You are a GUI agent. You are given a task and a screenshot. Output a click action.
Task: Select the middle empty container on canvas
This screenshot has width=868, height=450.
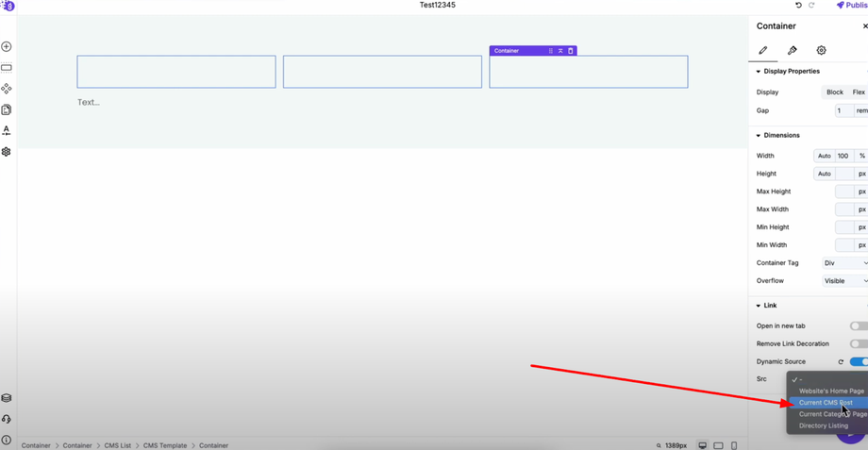coord(382,72)
